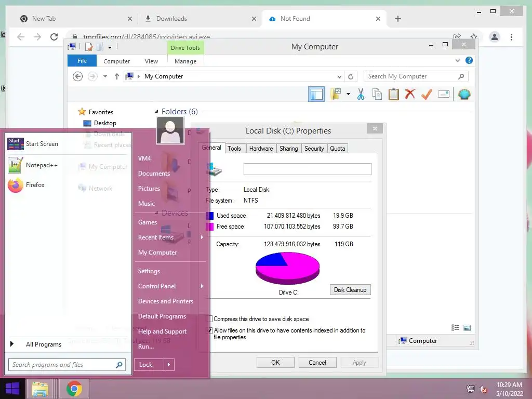
Task: Check Compress this drive to save space
Action: [x=210, y=319]
